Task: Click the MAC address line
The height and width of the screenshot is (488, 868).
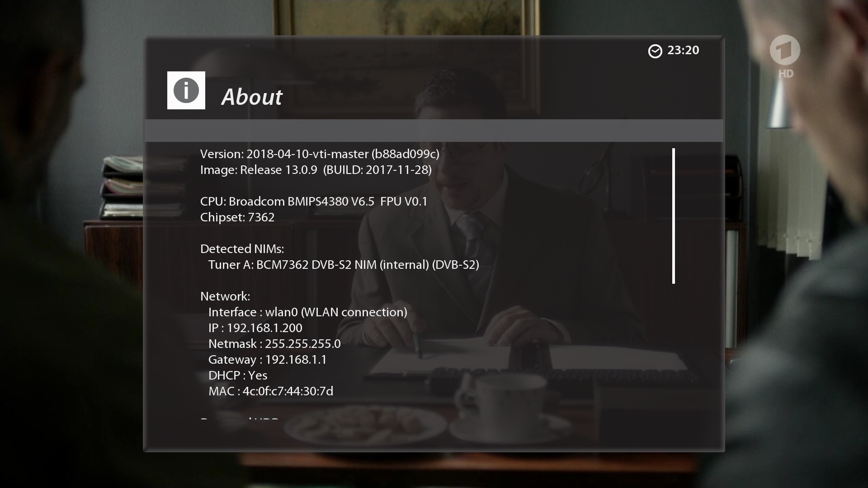Action: [x=270, y=391]
